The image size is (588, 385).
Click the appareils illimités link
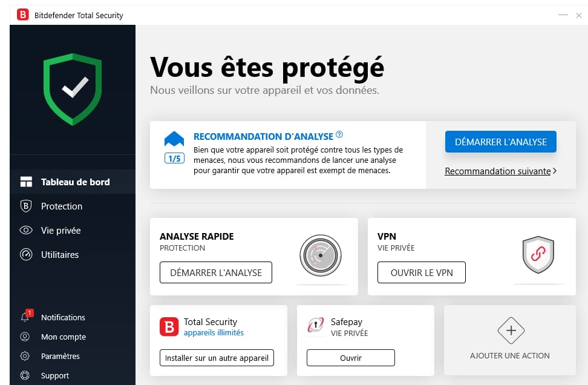pyautogui.click(x=214, y=332)
